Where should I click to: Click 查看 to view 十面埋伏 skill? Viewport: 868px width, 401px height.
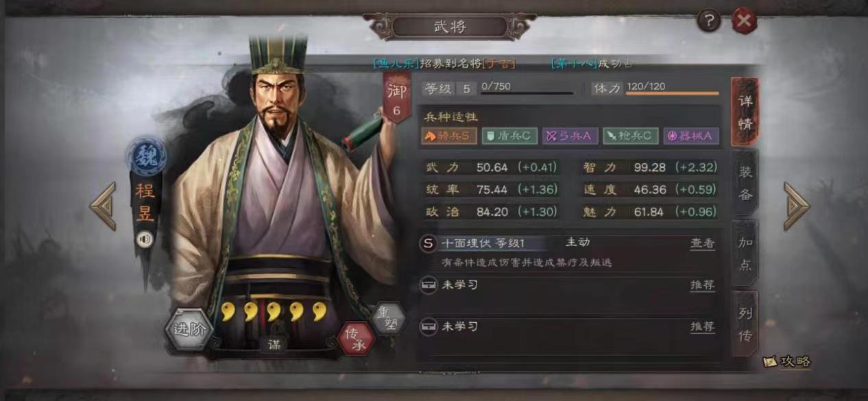click(702, 243)
